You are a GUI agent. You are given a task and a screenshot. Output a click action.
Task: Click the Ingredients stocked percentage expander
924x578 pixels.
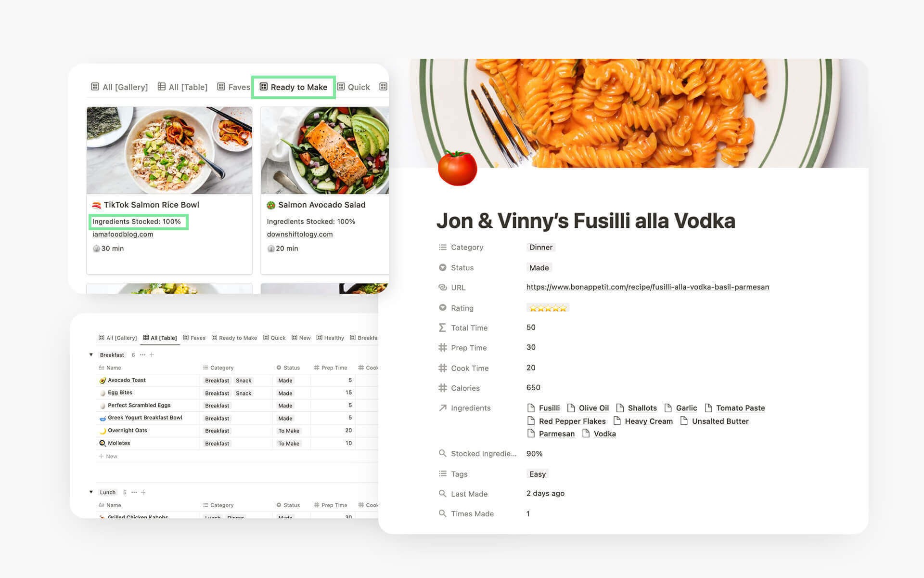point(137,221)
